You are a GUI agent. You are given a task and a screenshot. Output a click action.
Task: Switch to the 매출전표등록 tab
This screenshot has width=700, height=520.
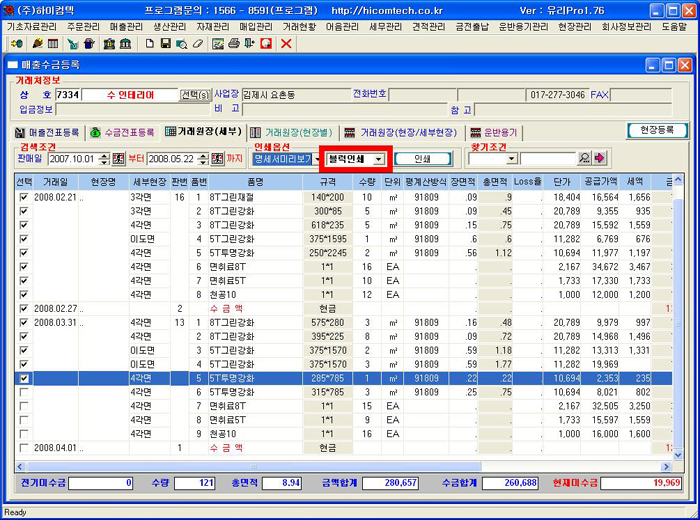tap(48, 133)
